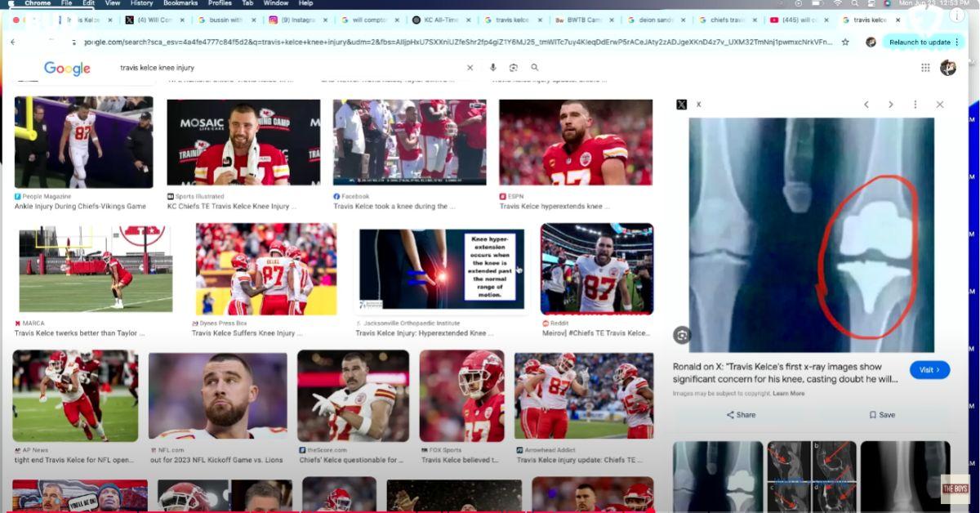Click the Google logo
The image size is (980, 513).
[x=67, y=69]
